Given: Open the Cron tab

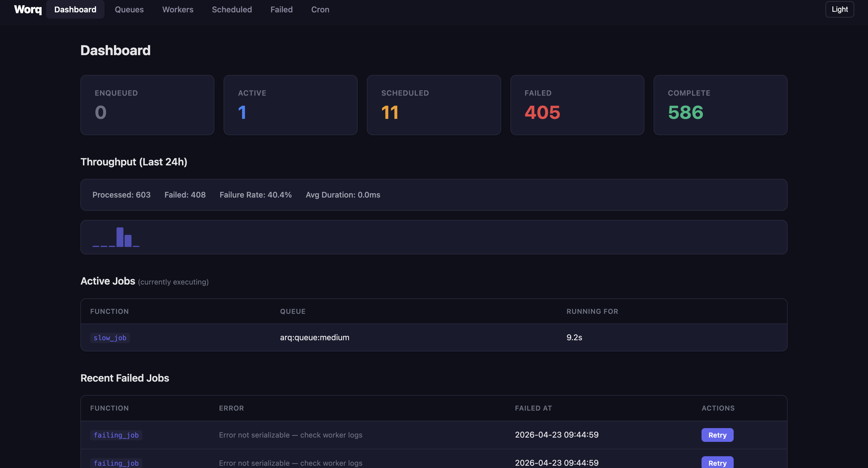Looking at the screenshot, I should pos(320,9).
